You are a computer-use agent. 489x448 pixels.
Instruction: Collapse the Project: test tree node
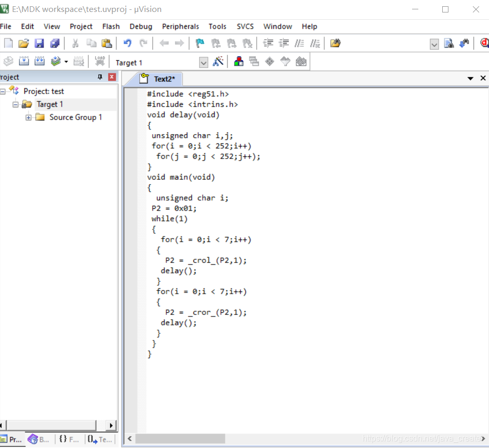click(3, 91)
